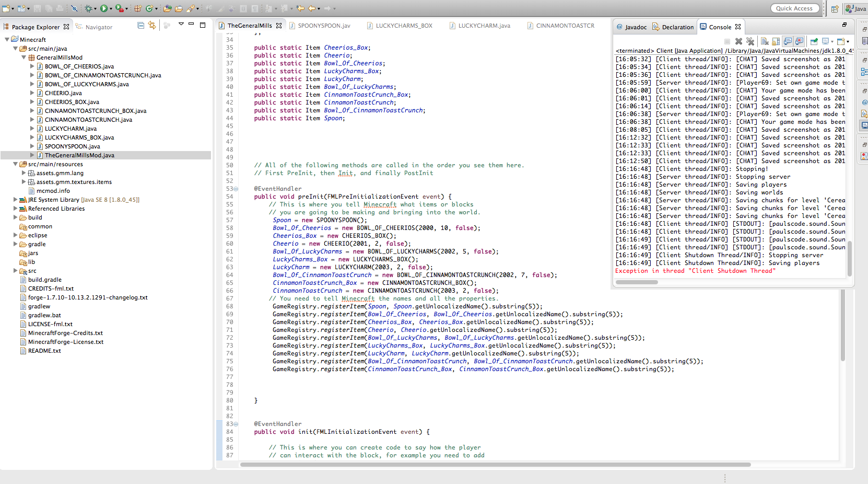Click the Open Type icon in toolbar
This screenshot has height=484, width=868.
click(x=167, y=8)
